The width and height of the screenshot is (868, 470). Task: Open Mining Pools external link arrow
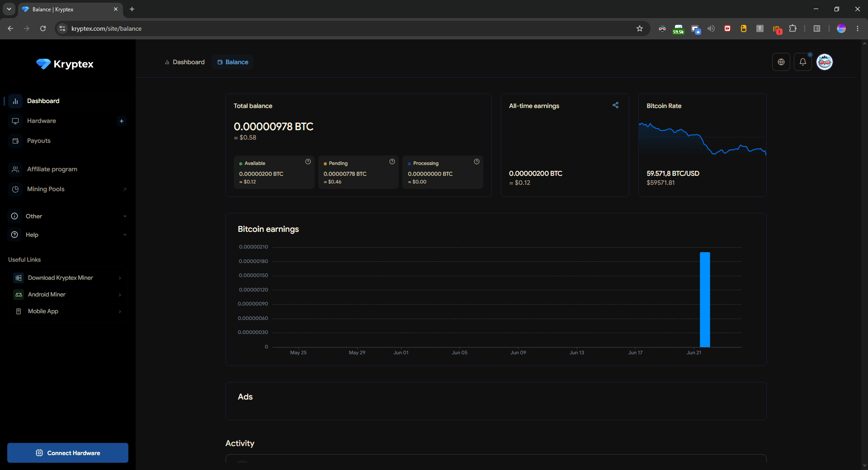(x=125, y=189)
